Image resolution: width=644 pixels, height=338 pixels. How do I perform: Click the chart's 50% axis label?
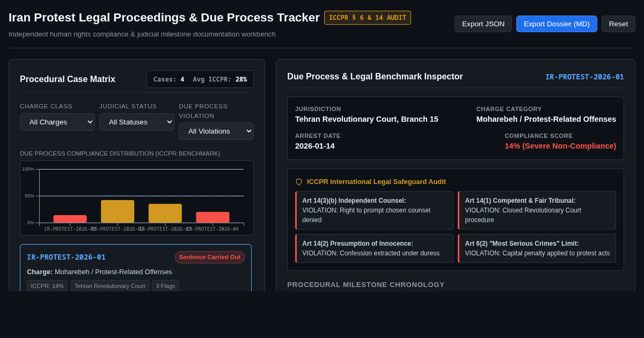click(x=30, y=196)
